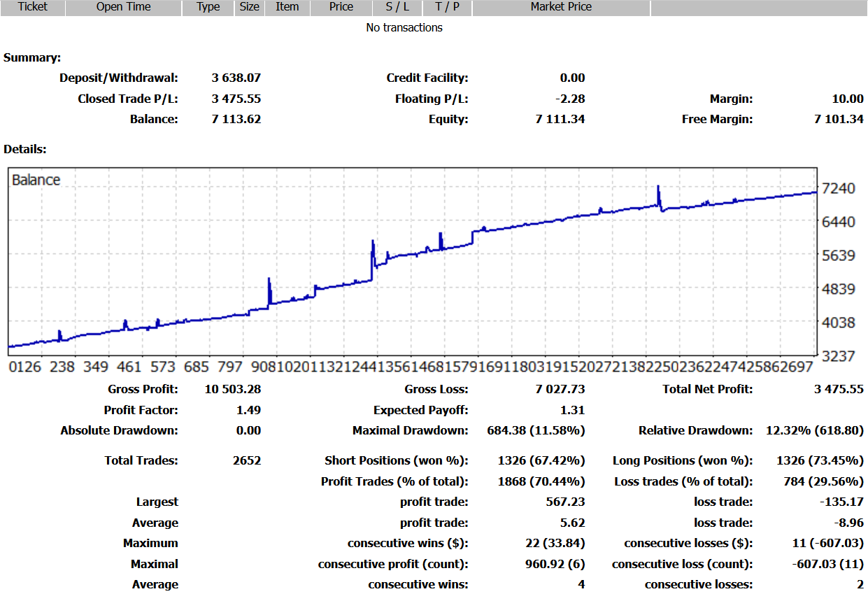The height and width of the screenshot is (594, 868).
Task: Select Loss trades value 784 (29.56%)
Action: coord(824,481)
